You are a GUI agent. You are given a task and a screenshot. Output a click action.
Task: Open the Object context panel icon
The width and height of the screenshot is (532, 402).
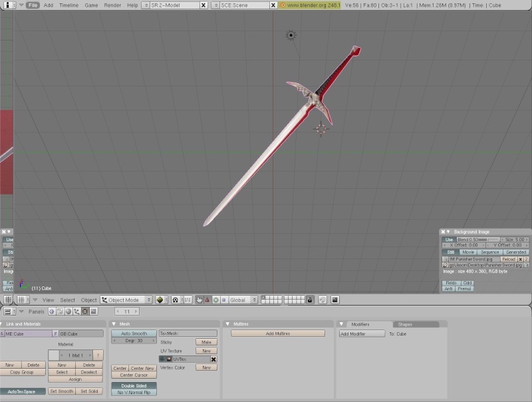pos(76,312)
